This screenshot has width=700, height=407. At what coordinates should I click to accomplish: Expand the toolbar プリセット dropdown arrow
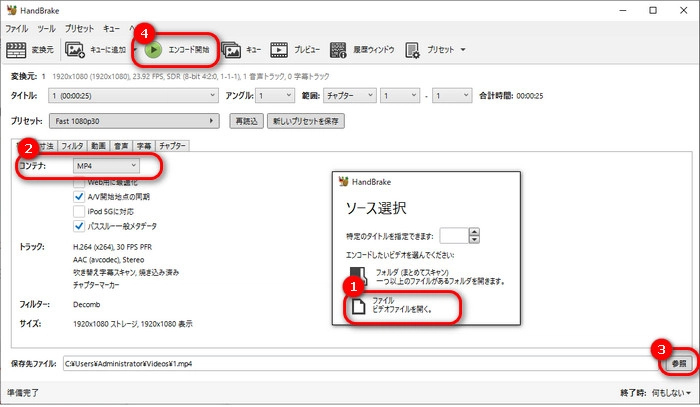coord(463,50)
